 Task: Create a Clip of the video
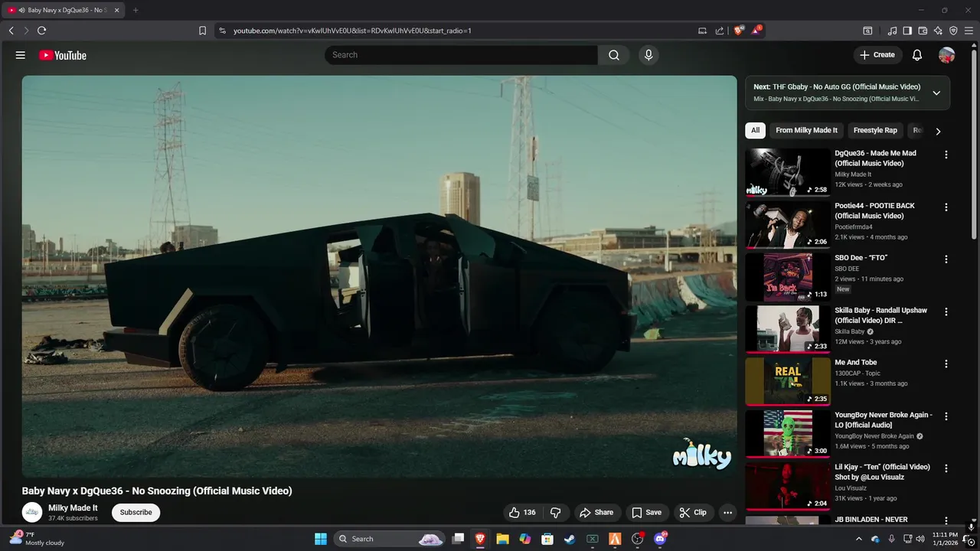coord(694,513)
